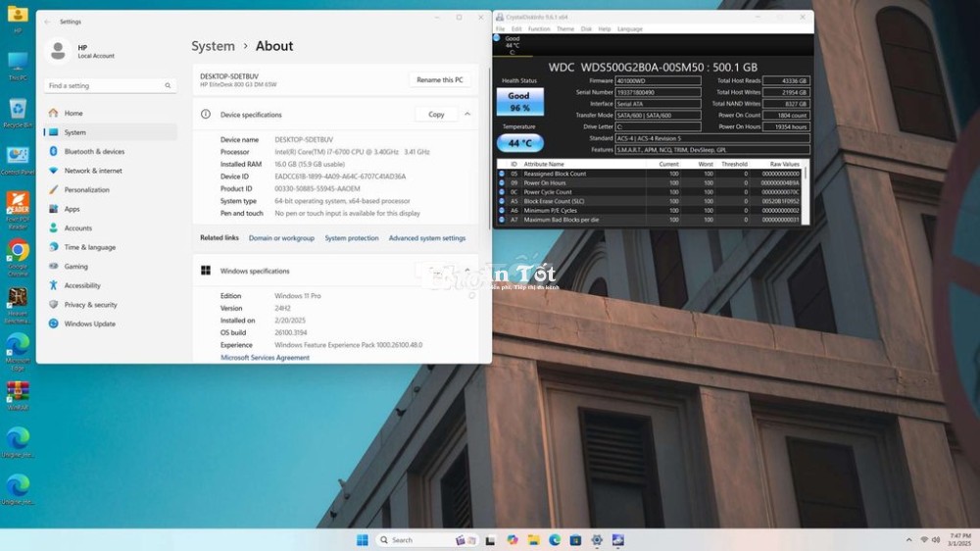Open Gaming in the Settings sidebar
The width and height of the screenshot is (980, 551).
(110, 267)
